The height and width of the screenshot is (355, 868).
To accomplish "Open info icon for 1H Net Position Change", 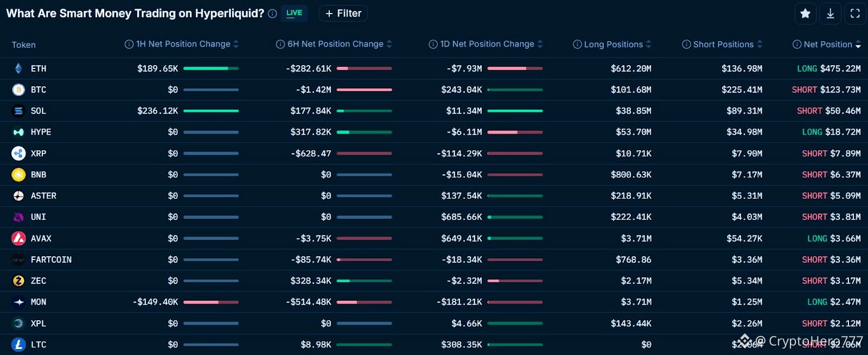I will click(x=129, y=45).
